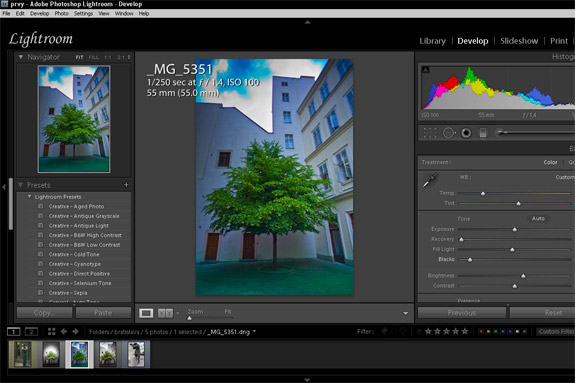
Task: Click the Navigator preview image
Action: click(74, 119)
